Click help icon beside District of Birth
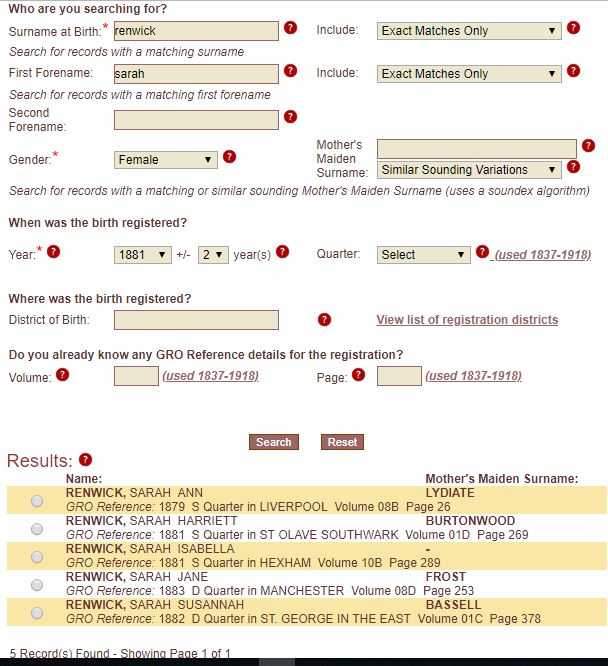This screenshot has height=666, width=608. (x=324, y=319)
